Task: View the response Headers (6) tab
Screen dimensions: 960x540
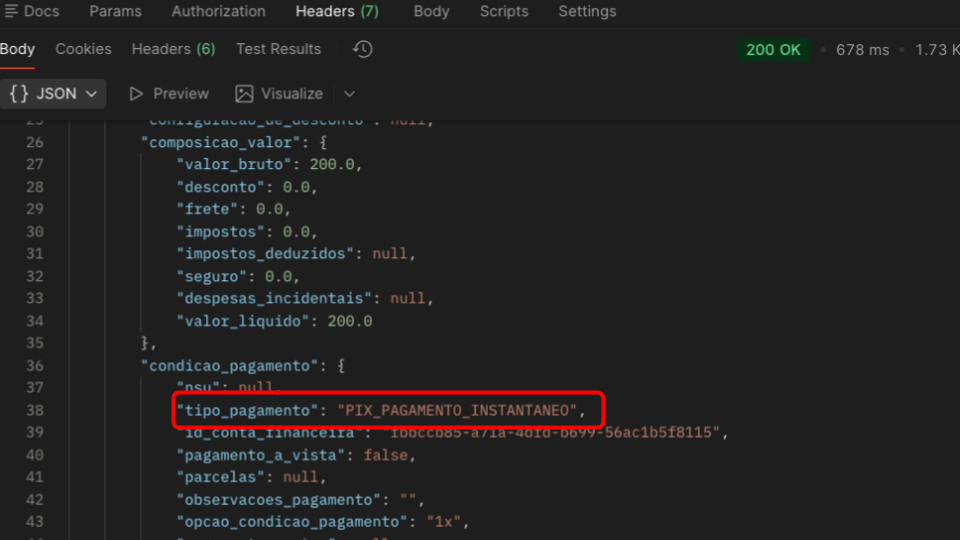Action: (173, 49)
